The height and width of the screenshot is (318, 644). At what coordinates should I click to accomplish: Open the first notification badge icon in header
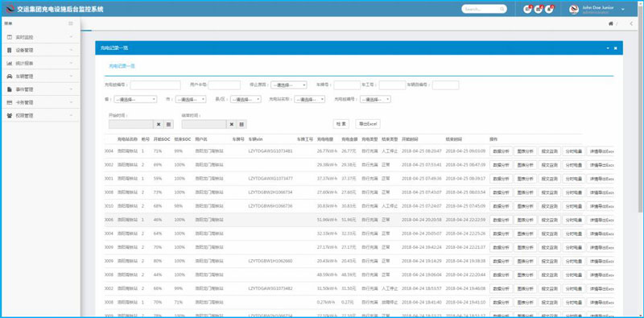527,9
